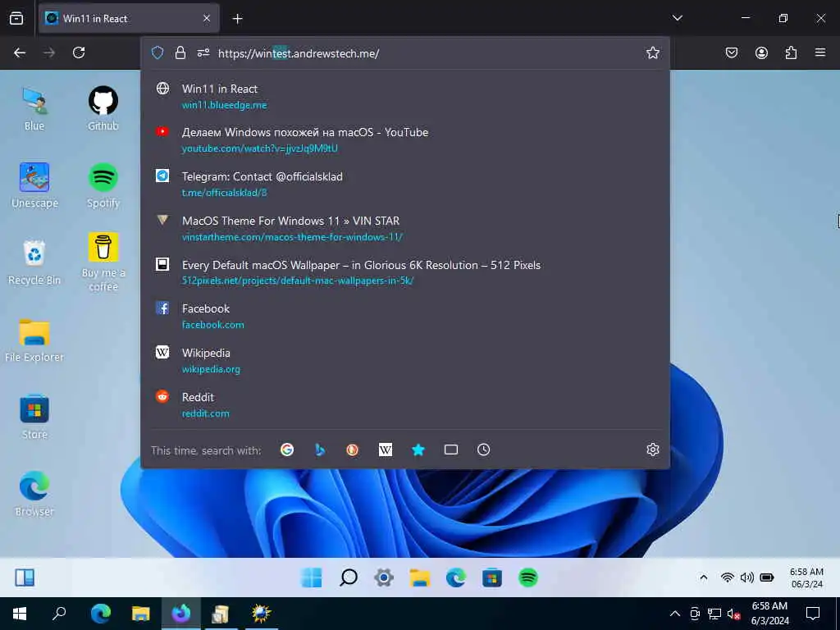The height and width of the screenshot is (630, 840).
Task: Open Edge in the Win11 React taskbar
Action: pyautogui.click(x=456, y=577)
